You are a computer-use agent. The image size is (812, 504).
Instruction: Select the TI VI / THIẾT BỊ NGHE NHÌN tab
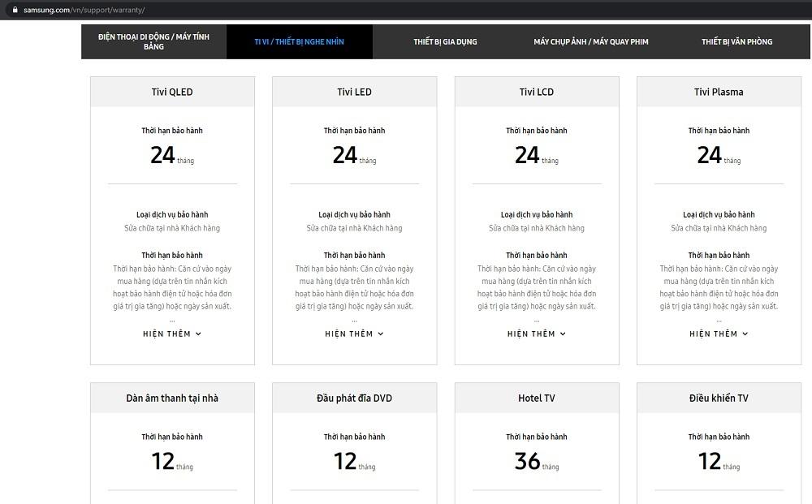(299, 41)
